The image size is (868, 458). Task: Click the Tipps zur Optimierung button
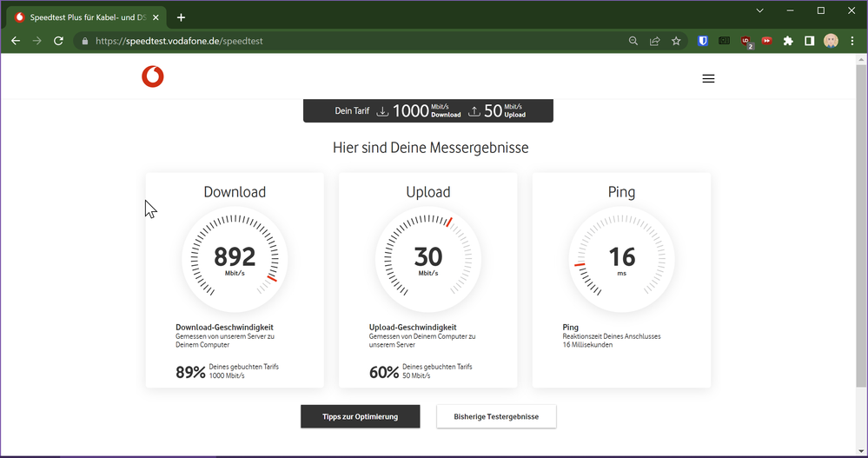(x=360, y=416)
